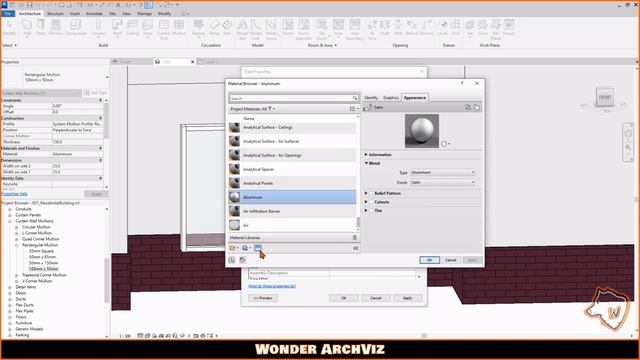Open the Insert ribbon tab
This screenshot has height=360, width=640.
point(75,13)
